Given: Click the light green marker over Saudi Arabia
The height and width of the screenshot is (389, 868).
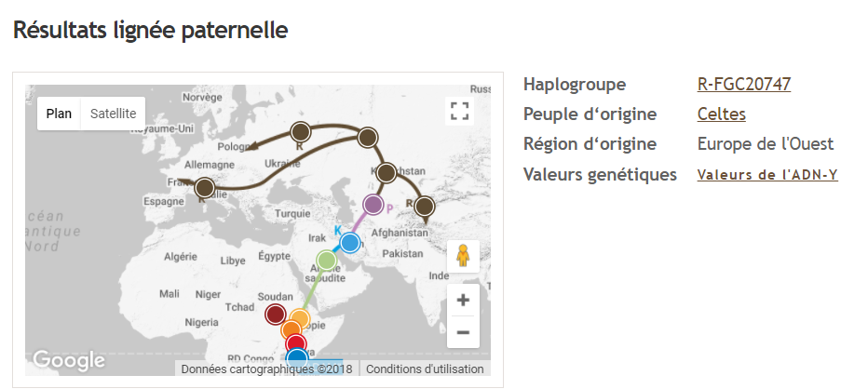Looking at the screenshot, I should [326, 261].
